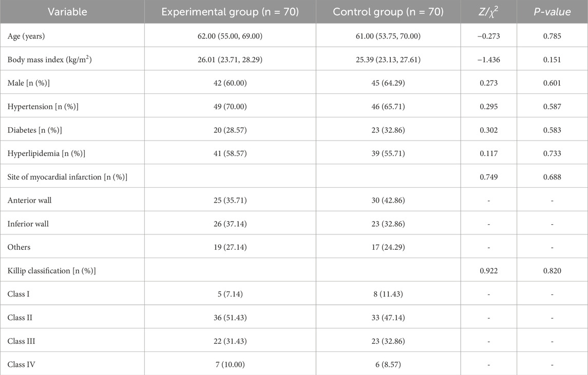Click the Z/χ² column header

[x=488, y=11]
